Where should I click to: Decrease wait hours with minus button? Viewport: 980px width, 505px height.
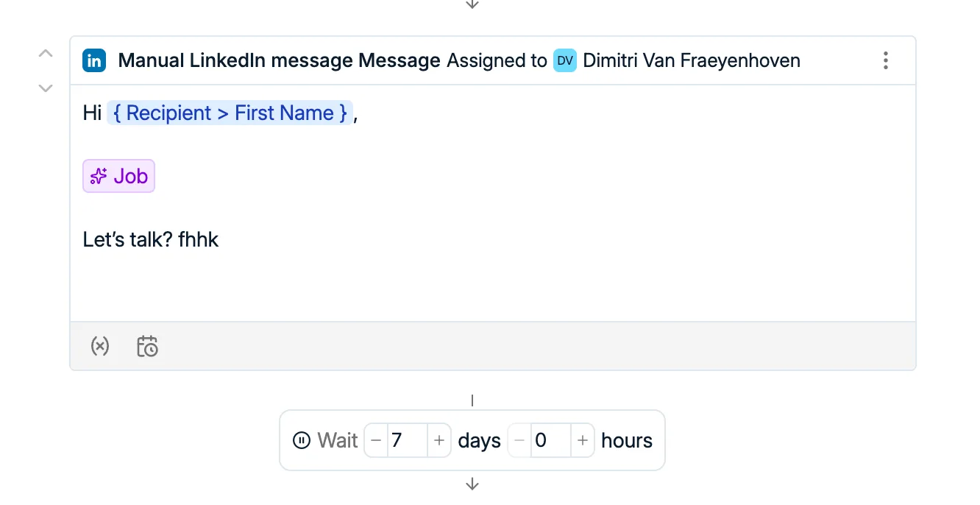pos(519,440)
